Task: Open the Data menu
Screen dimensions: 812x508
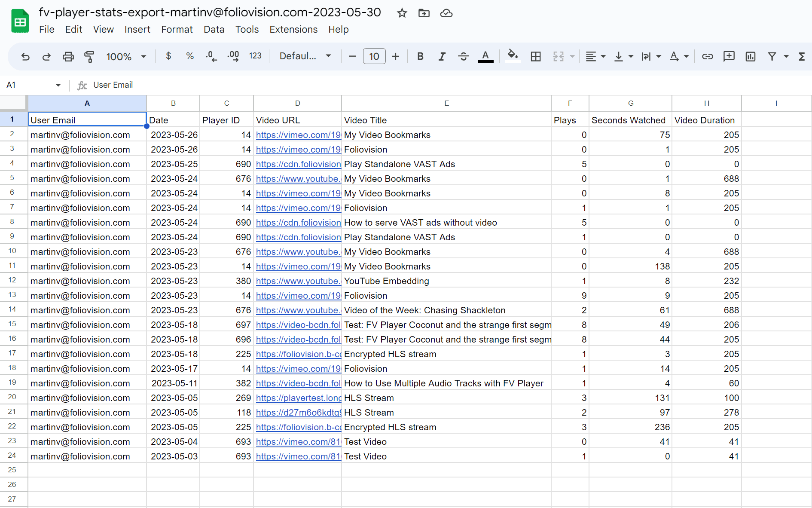Action: (214, 29)
